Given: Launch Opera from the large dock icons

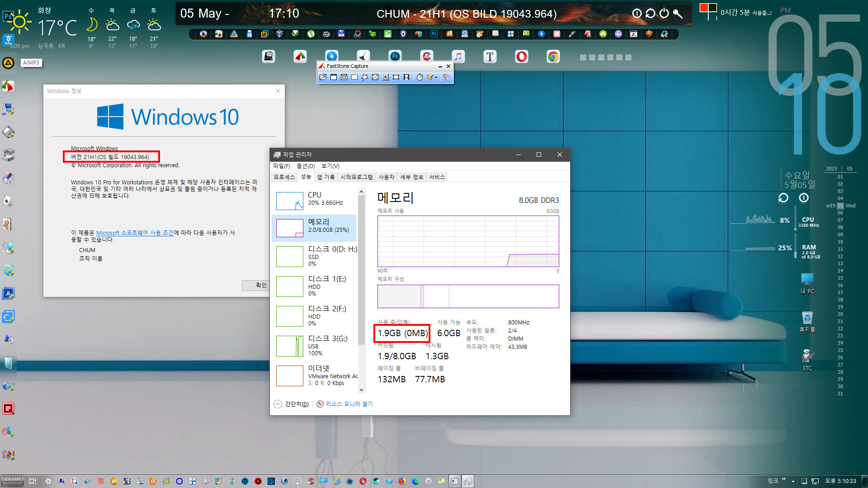Looking at the screenshot, I should [521, 56].
